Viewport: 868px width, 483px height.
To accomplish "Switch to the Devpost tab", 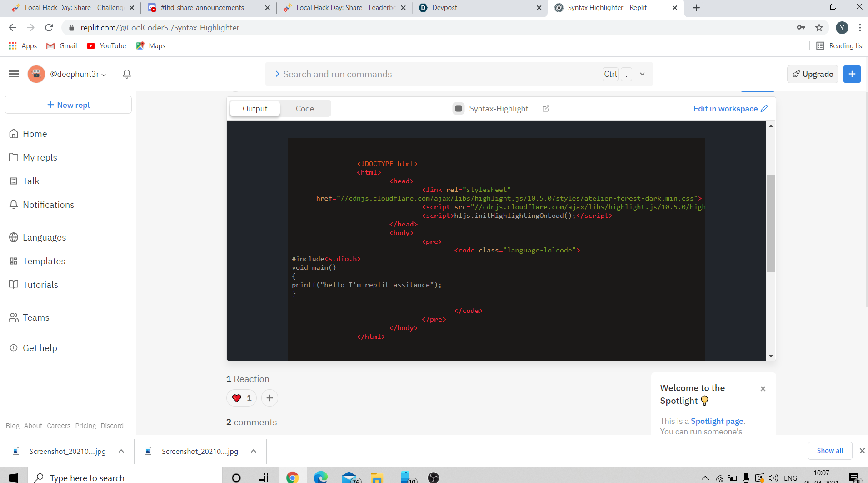I will [480, 8].
